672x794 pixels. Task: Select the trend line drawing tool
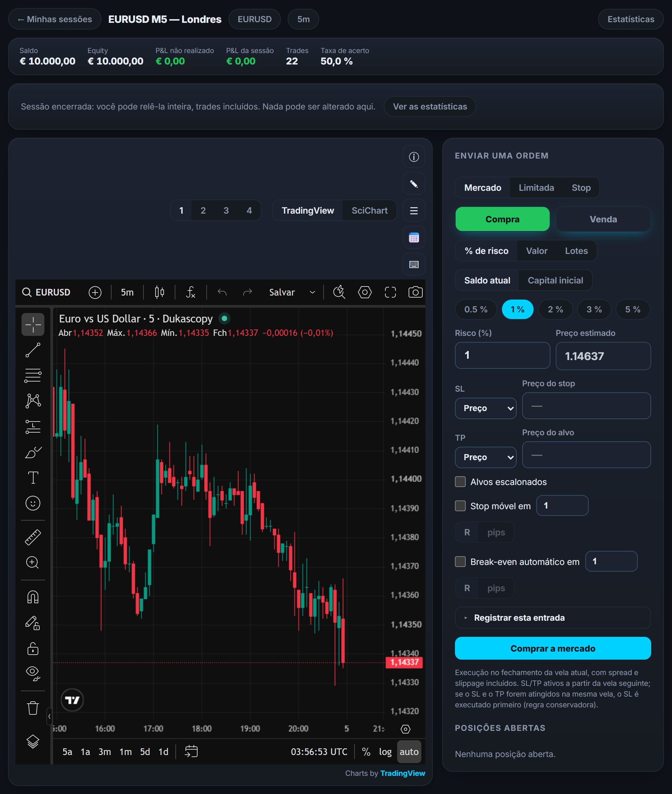[33, 350]
